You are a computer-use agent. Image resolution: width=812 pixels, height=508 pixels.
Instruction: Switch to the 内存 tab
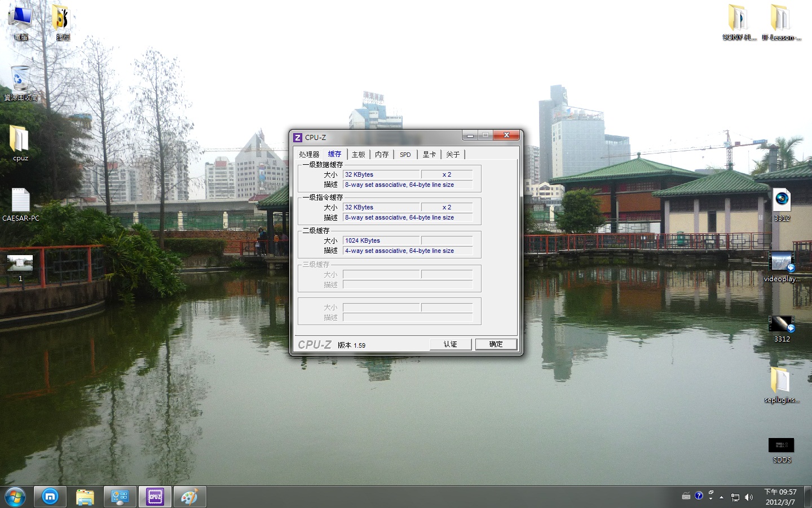click(x=382, y=155)
